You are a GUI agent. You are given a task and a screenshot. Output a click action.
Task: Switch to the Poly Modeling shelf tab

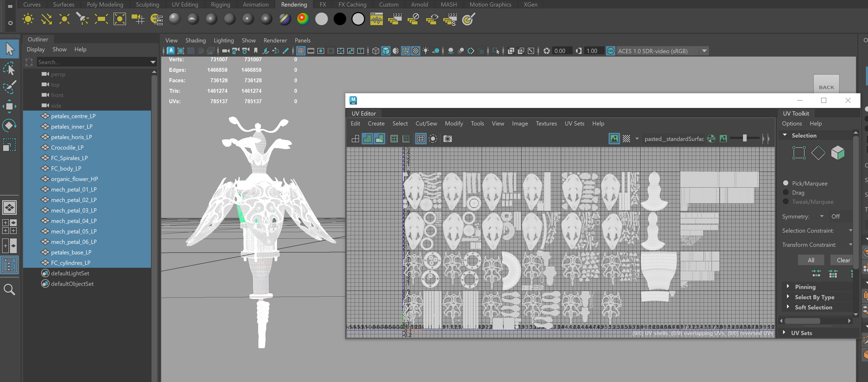105,4
